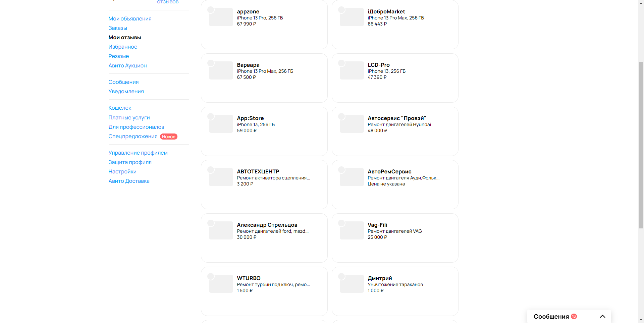Open Защита профиля page
The image size is (644, 323).
(130, 162)
